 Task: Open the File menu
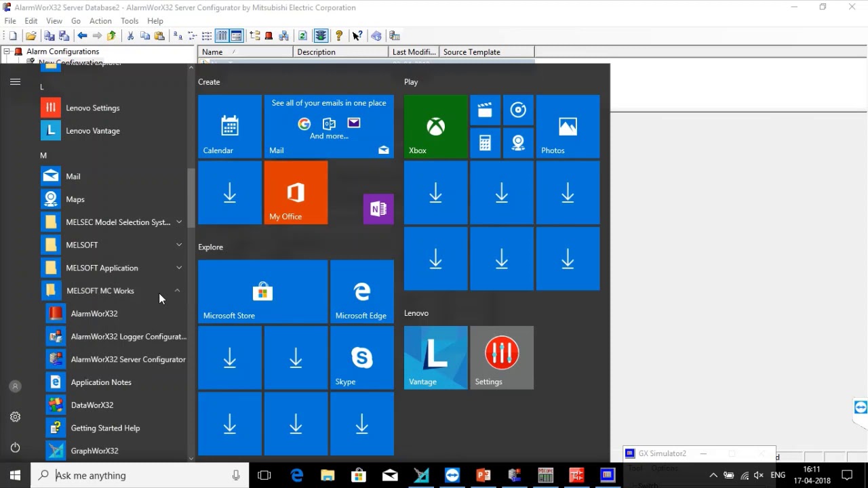point(10,21)
